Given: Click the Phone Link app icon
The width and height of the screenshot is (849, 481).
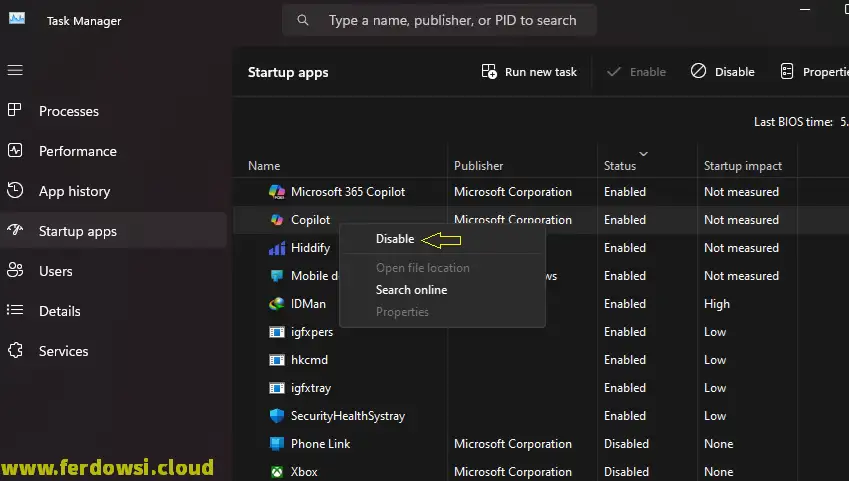Looking at the screenshot, I should 277,444.
